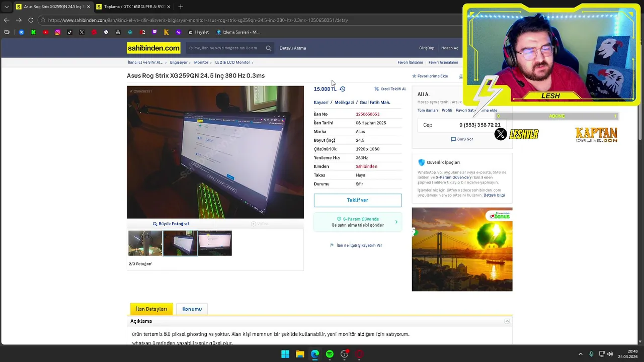
Task: Open the İkinci El ve Sıfır Al... breadcrumb
Action: pos(145,62)
